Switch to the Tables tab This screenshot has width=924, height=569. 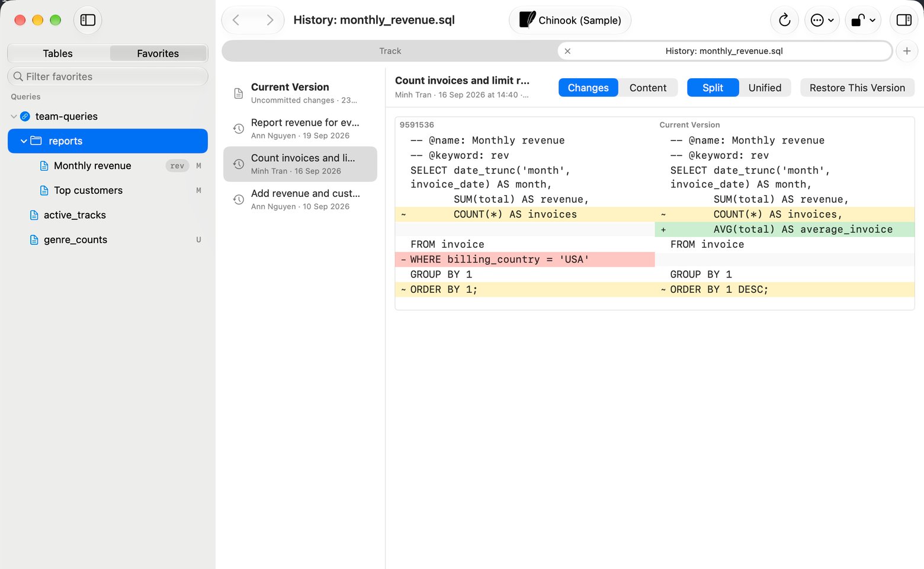(58, 53)
